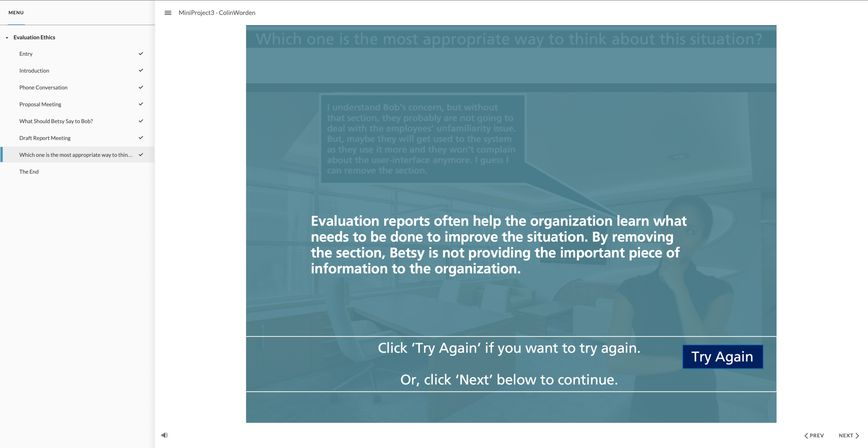Toggle the hamburger sidebar menu icon
This screenshot has height=448, width=868.
click(168, 13)
